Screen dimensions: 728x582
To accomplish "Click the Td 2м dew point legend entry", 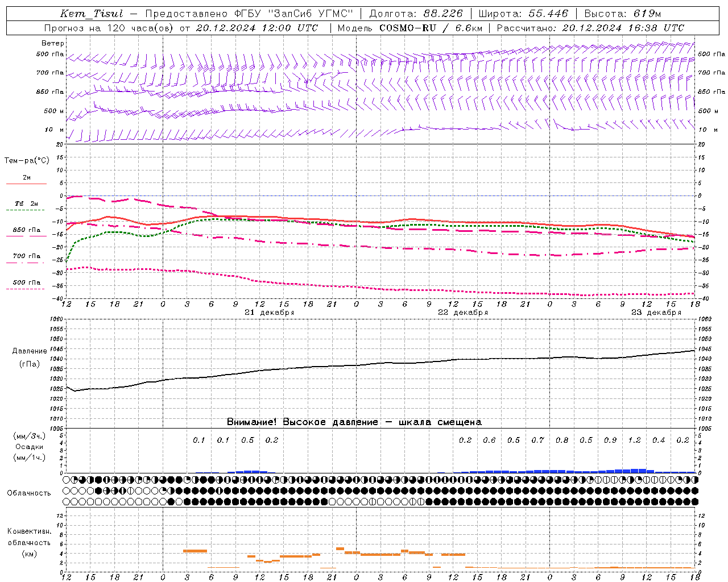I will tap(27, 203).
